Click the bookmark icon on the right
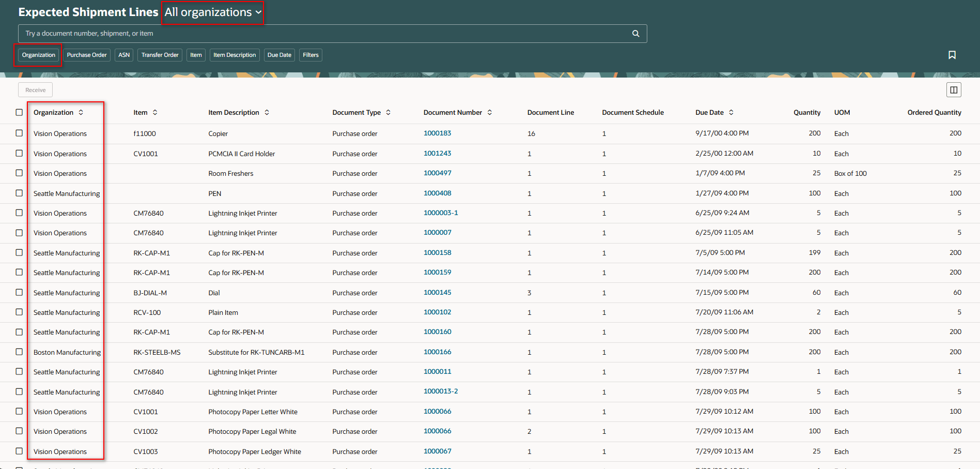980x469 pixels. [952, 55]
